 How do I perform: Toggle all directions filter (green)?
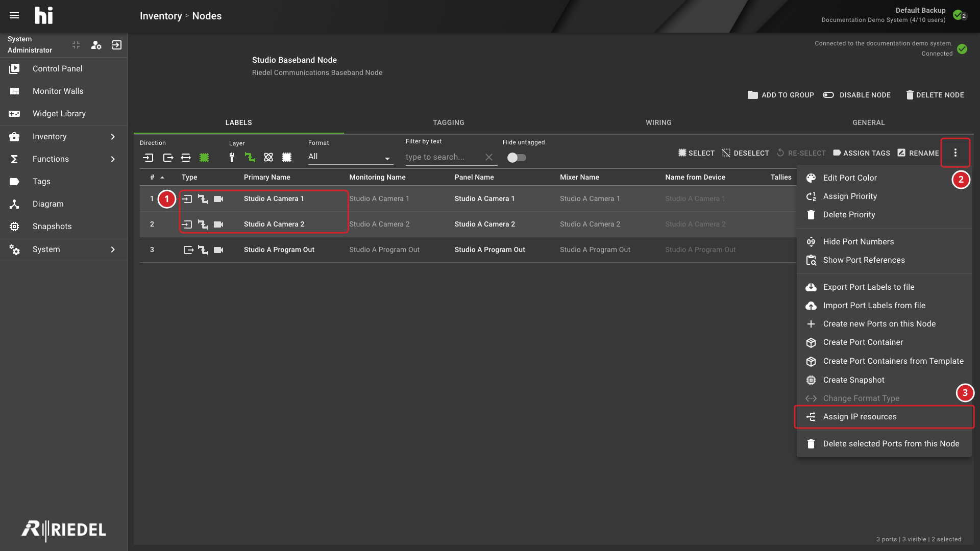pos(204,158)
